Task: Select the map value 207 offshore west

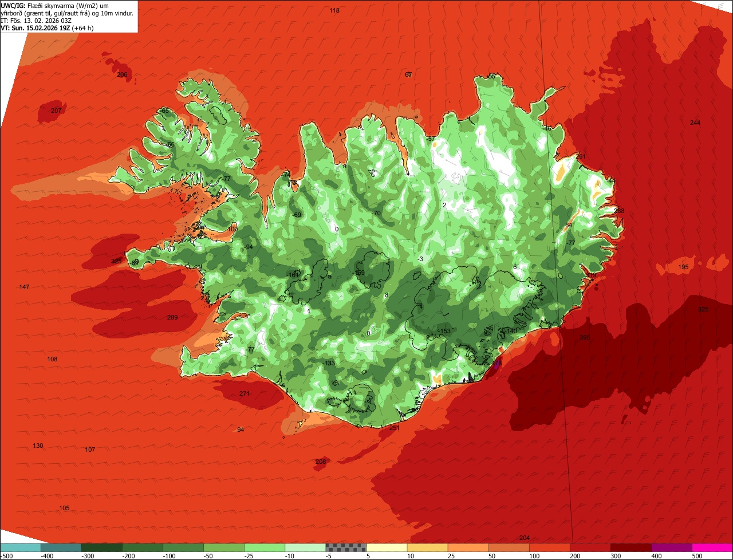Action: pos(56,111)
